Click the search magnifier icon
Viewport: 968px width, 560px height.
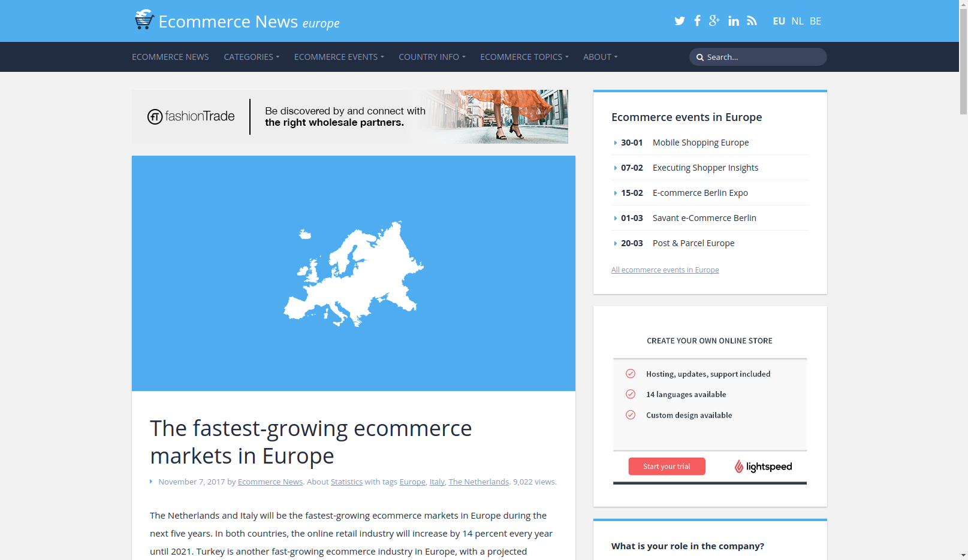[699, 57]
